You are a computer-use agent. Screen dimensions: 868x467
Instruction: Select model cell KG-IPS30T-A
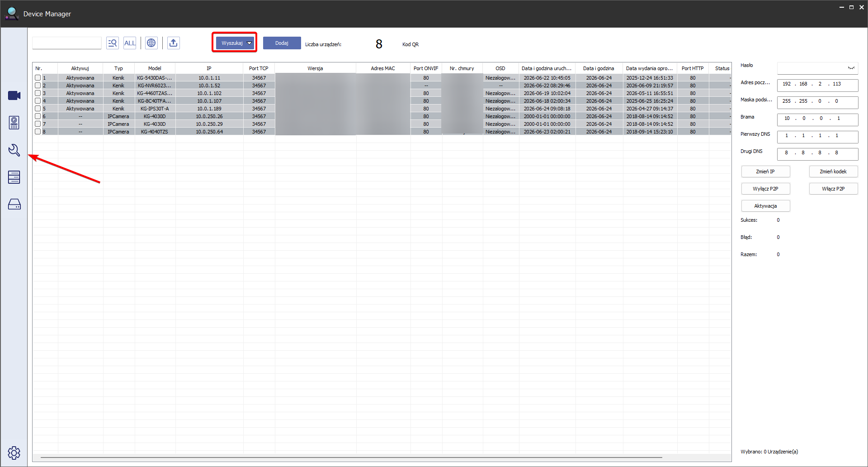155,109
